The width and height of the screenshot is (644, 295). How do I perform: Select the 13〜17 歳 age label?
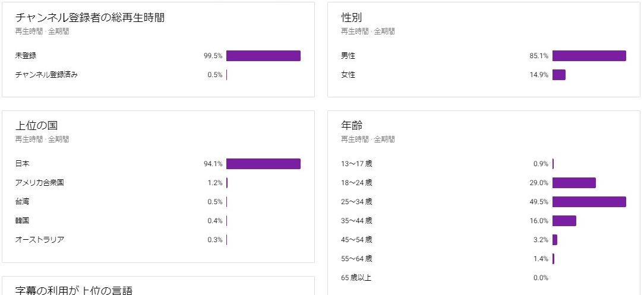tap(356, 164)
